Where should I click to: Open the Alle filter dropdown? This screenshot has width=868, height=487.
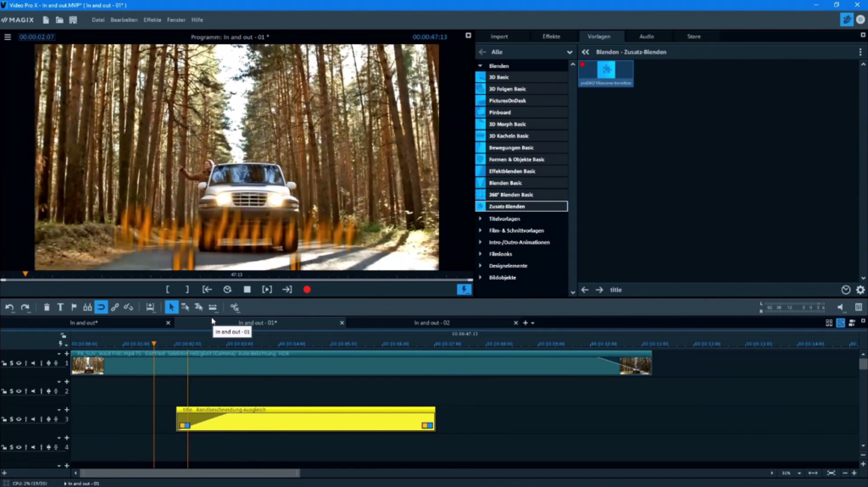click(x=570, y=53)
